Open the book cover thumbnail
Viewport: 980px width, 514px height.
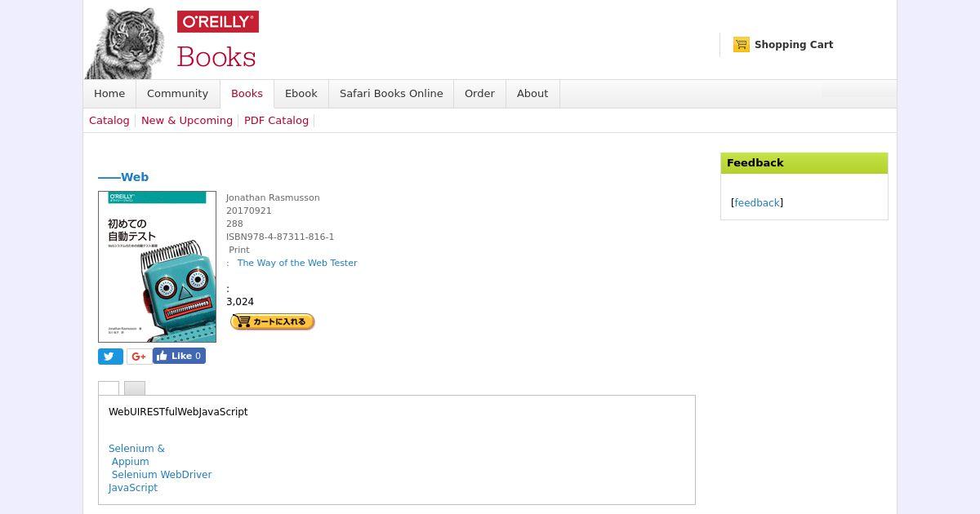pyautogui.click(x=157, y=267)
